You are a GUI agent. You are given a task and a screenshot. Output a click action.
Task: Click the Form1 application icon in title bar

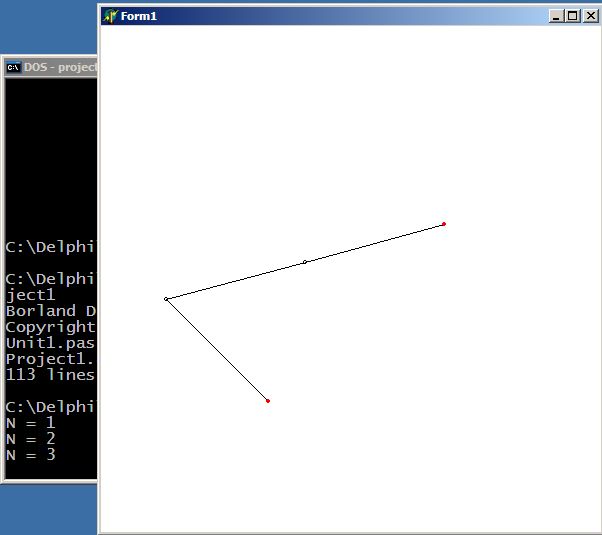point(110,16)
